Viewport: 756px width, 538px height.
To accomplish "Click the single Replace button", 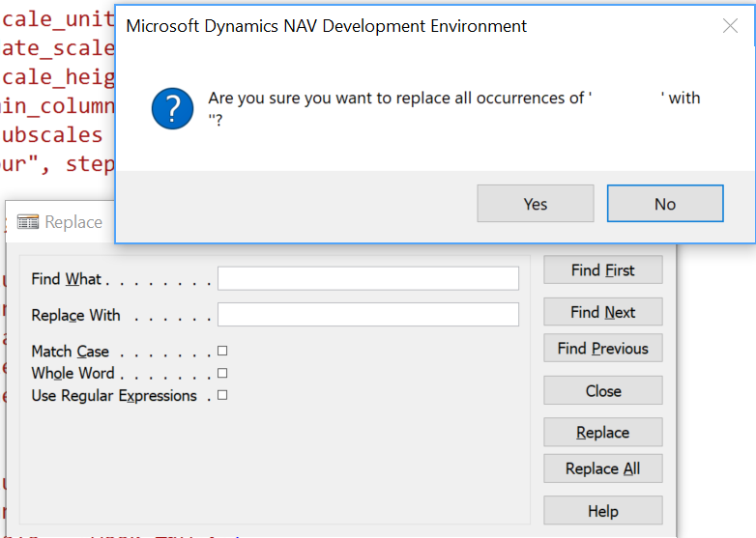I will (x=602, y=432).
